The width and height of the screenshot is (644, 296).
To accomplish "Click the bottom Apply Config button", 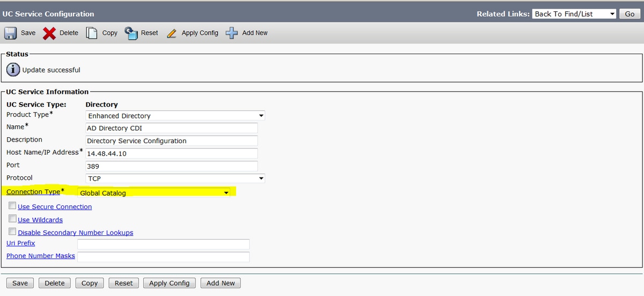I will (170, 283).
